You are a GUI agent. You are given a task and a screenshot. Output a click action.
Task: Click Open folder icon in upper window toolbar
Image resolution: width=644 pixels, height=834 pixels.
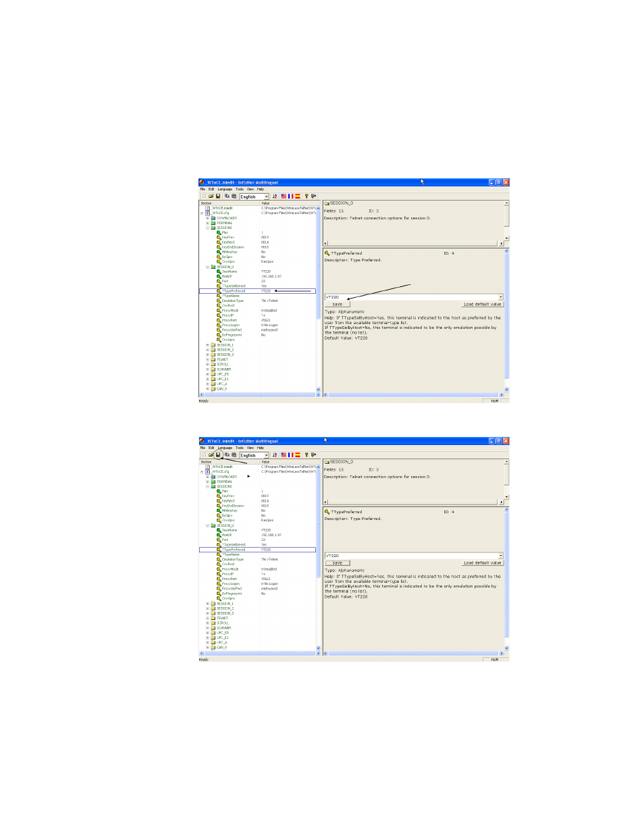(211, 197)
